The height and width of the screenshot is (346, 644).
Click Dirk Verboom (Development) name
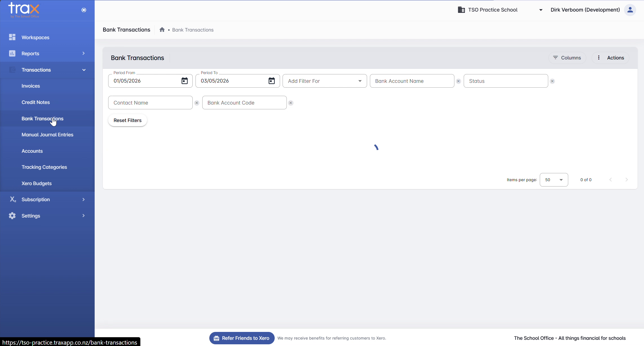tap(585, 10)
